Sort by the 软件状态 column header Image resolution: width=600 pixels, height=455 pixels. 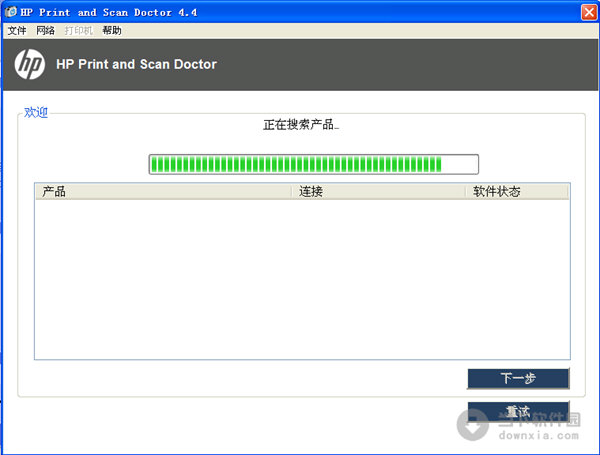point(517,191)
